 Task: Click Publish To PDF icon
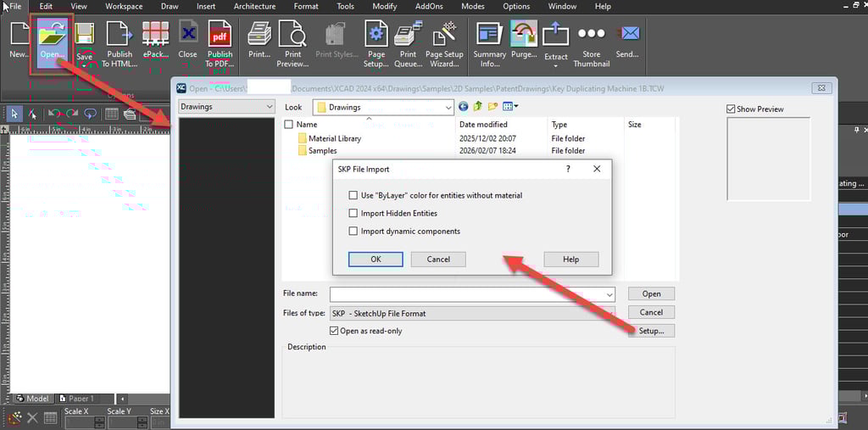coord(220,34)
